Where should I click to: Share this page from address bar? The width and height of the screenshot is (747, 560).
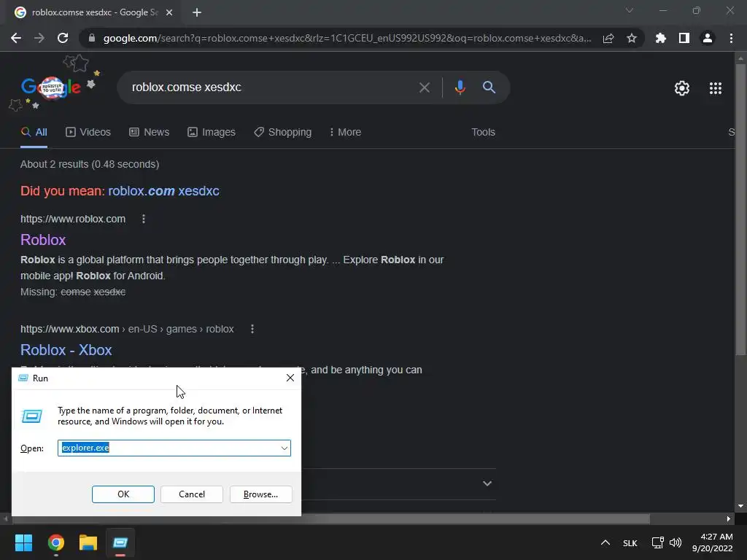pyautogui.click(x=608, y=38)
